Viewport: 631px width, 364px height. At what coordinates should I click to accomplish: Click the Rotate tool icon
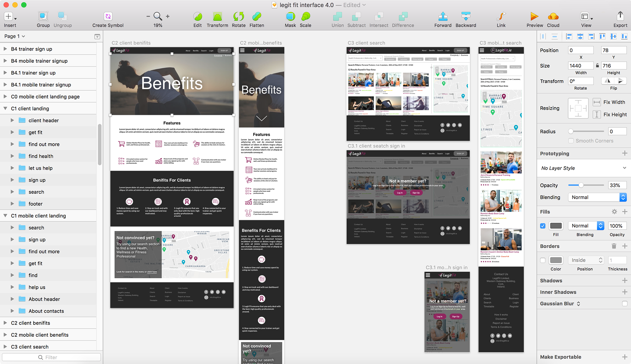click(x=239, y=16)
